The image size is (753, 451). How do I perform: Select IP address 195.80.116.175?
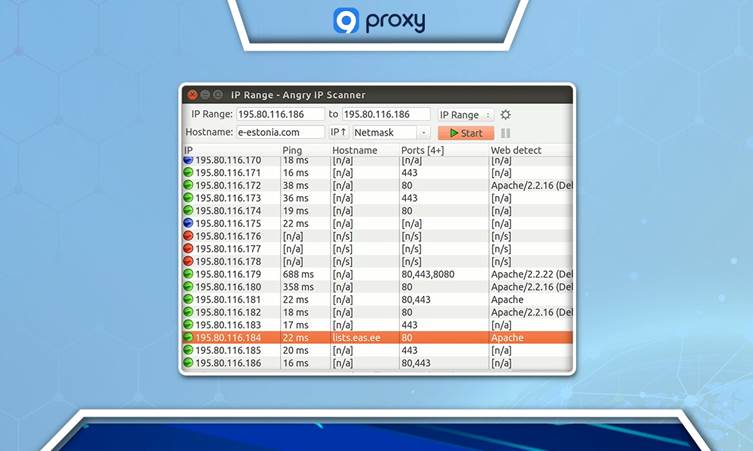click(x=228, y=223)
